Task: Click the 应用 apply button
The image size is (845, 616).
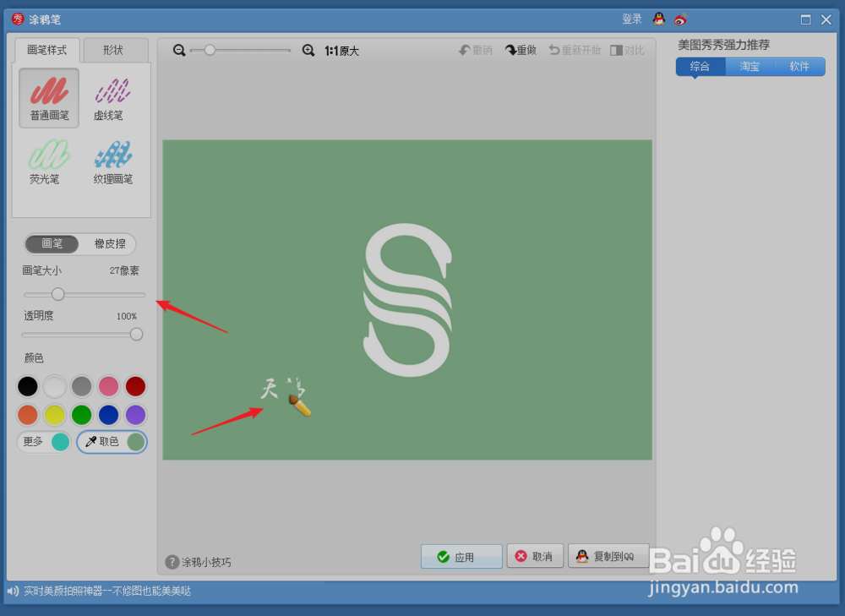Action: (x=461, y=556)
